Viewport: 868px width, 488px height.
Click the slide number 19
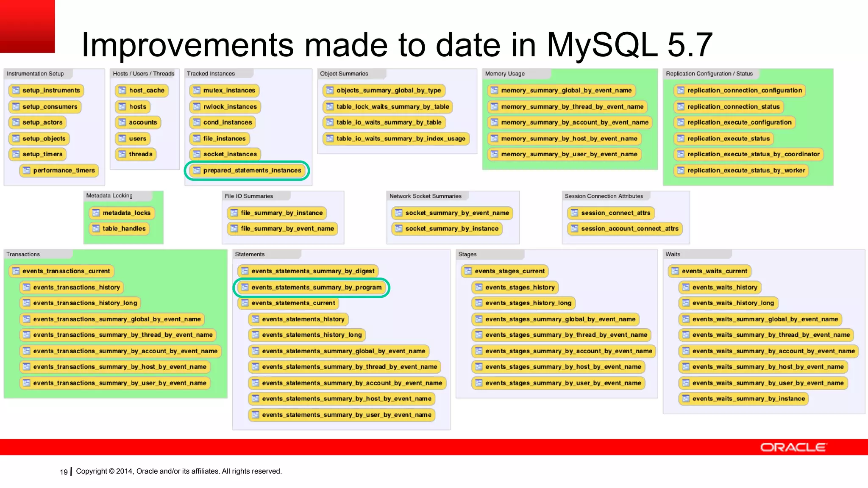pos(64,472)
